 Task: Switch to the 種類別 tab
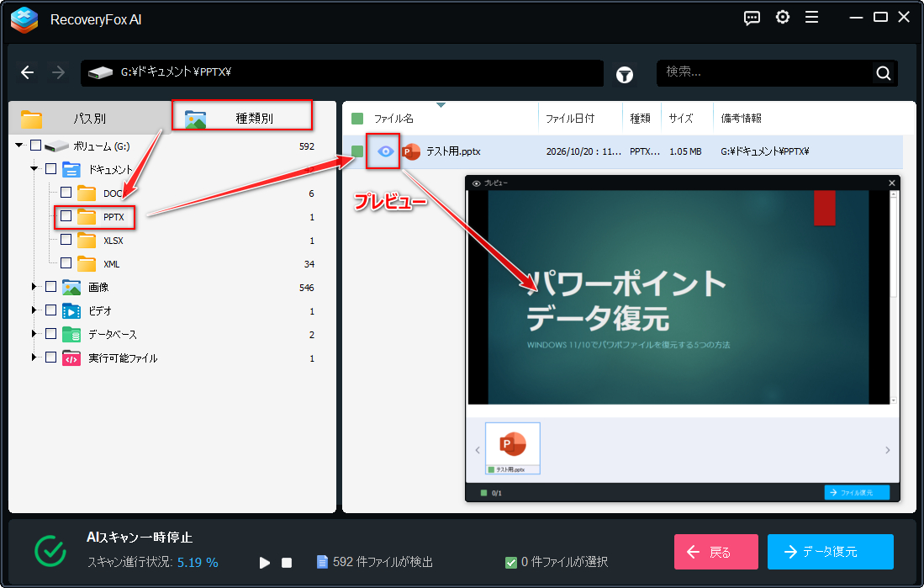241,115
